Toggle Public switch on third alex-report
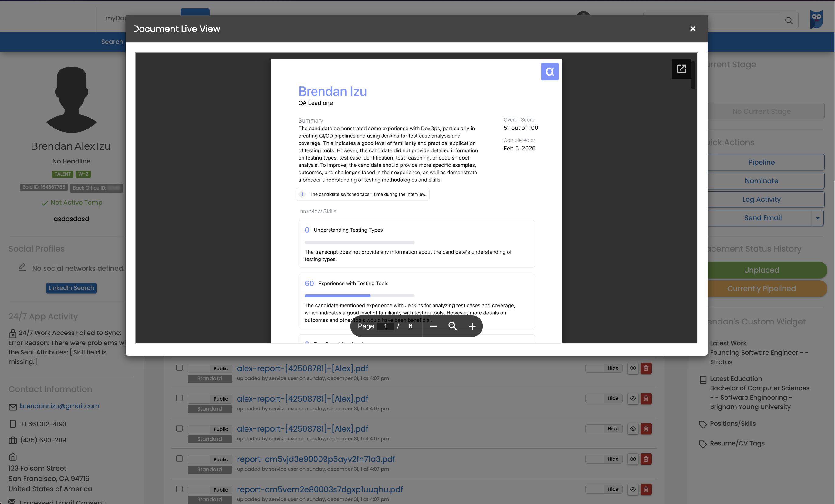Image resolution: width=835 pixels, height=504 pixels. point(209,429)
